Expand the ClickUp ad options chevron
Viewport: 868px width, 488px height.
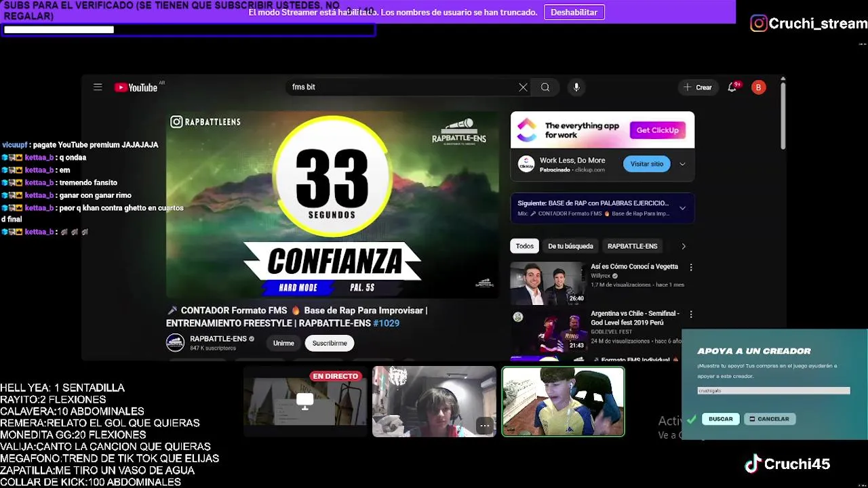click(682, 164)
